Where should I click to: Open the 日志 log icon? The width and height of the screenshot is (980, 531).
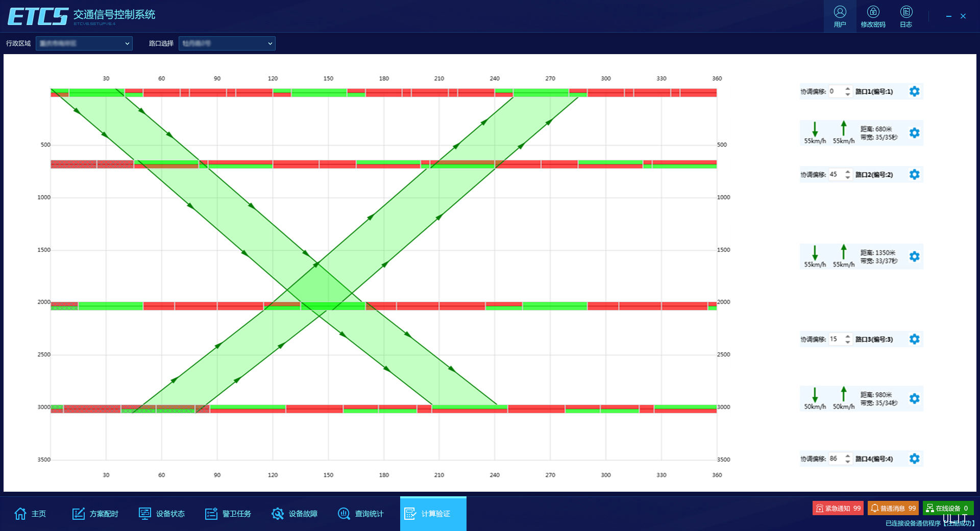pyautogui.click(x=906, y=16)
